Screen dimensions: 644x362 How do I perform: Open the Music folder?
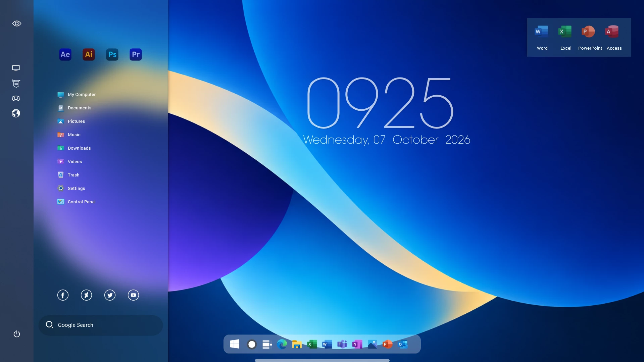click(x=69, y=135)
